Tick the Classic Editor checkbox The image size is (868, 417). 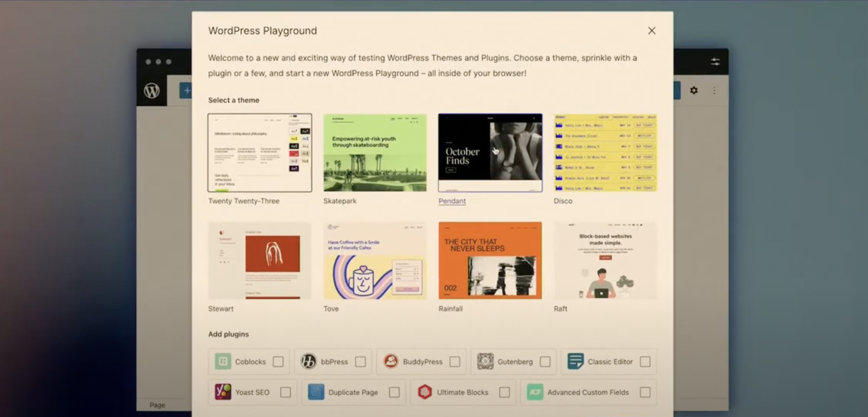pyautogui.click(x=645, y=361)
